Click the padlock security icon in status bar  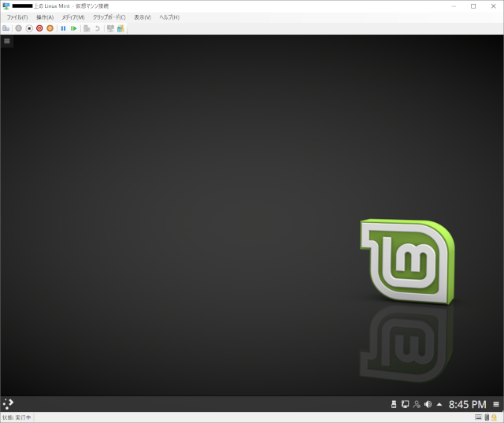click(x=494, y=417)
